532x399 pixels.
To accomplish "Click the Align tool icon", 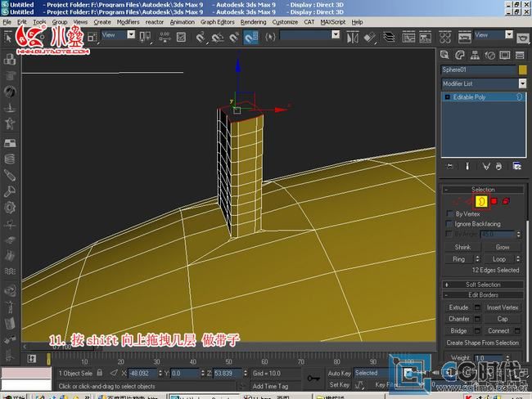I will [369, 37].
